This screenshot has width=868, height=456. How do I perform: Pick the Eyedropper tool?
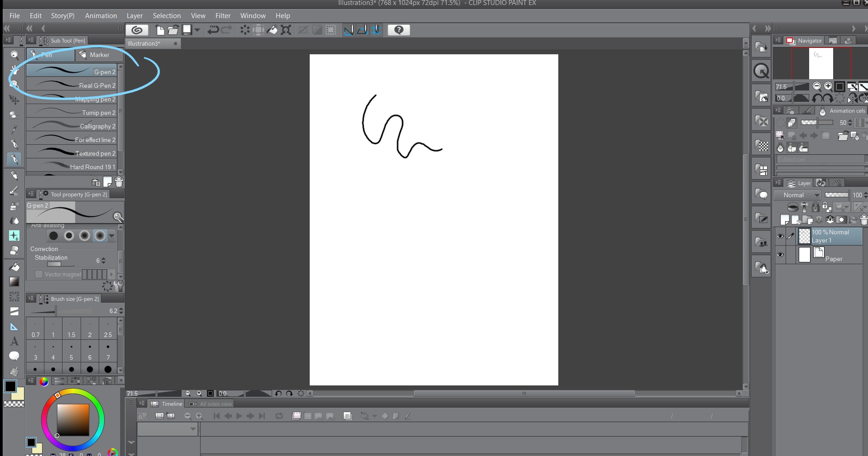click(14, 130)
